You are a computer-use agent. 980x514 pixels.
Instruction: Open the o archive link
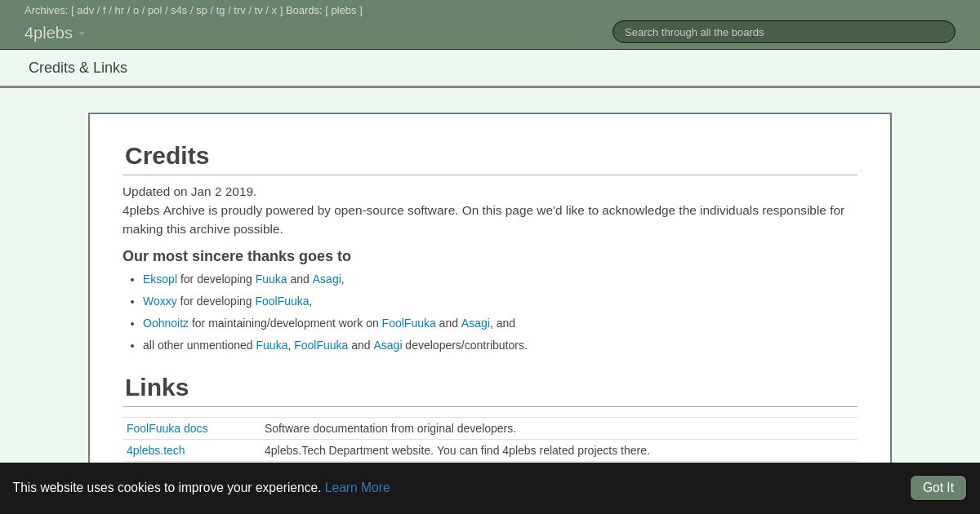pos(136,11)
